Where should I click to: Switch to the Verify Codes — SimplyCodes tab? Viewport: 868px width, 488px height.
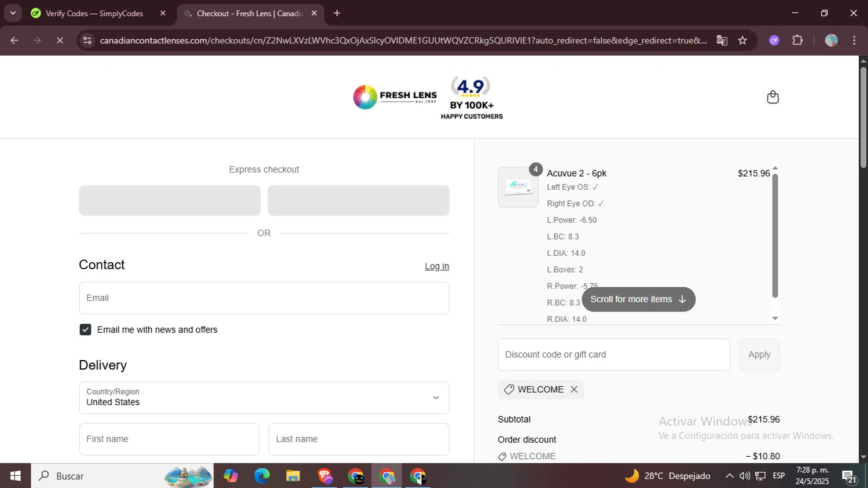point(94,13)
